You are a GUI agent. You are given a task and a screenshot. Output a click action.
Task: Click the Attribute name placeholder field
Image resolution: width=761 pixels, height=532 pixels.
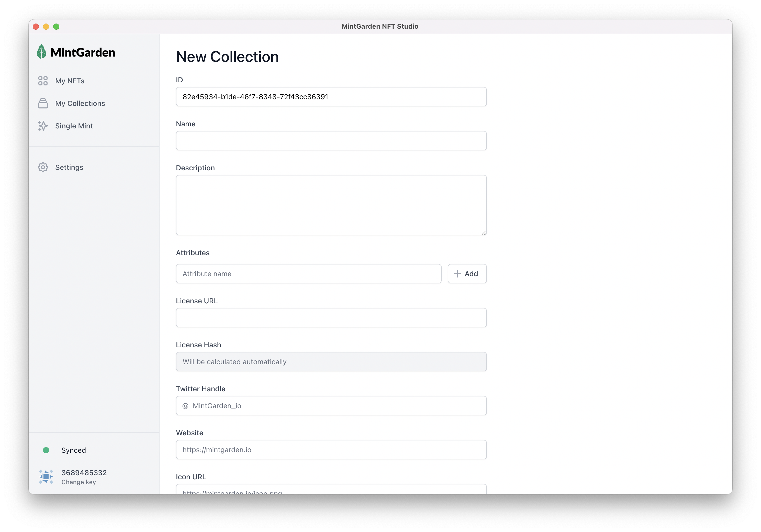308,273
